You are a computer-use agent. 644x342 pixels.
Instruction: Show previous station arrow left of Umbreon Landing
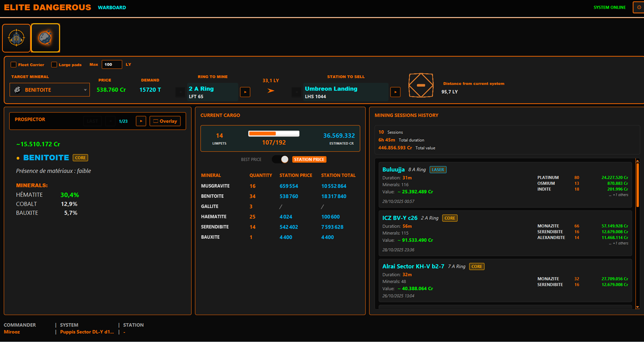[x=296, y=92]
